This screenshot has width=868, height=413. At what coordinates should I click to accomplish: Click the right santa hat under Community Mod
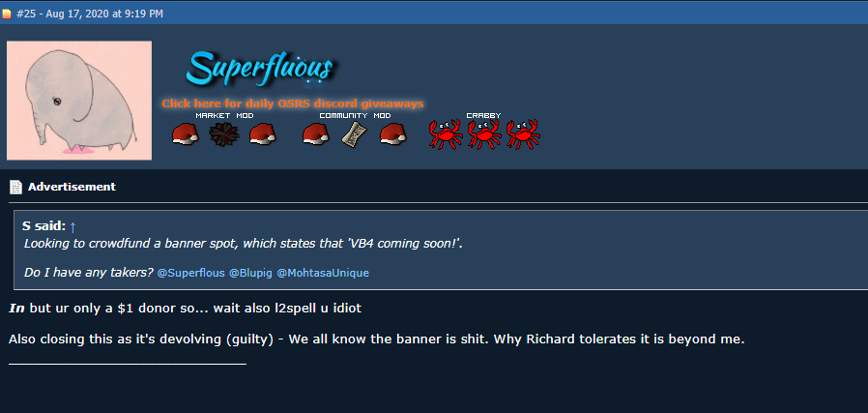393,134
